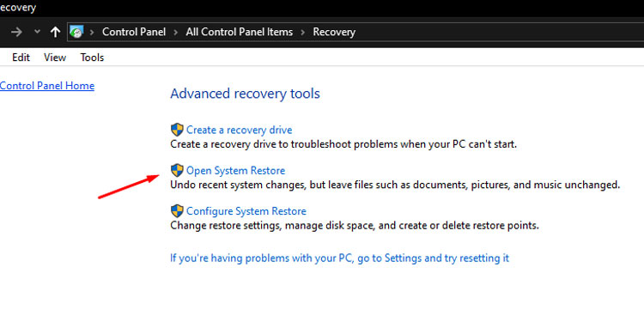Select All Control Panel Items breadcrumb
This screenshot has height=322, width=644.
coord(239,32)
